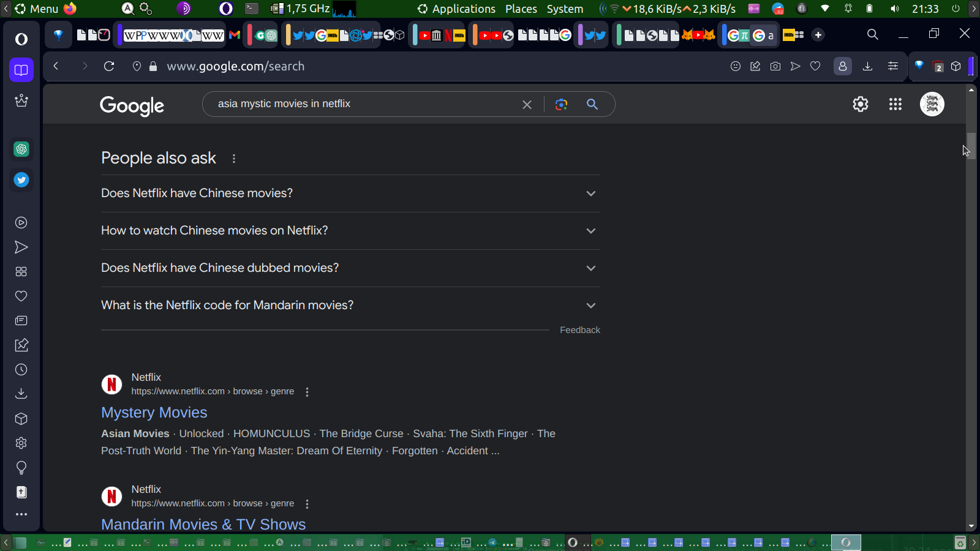Expand "Does Netflix have Chinese dubbed movies?"
Viewport: 980px width, 551px height.
[350, 268]
